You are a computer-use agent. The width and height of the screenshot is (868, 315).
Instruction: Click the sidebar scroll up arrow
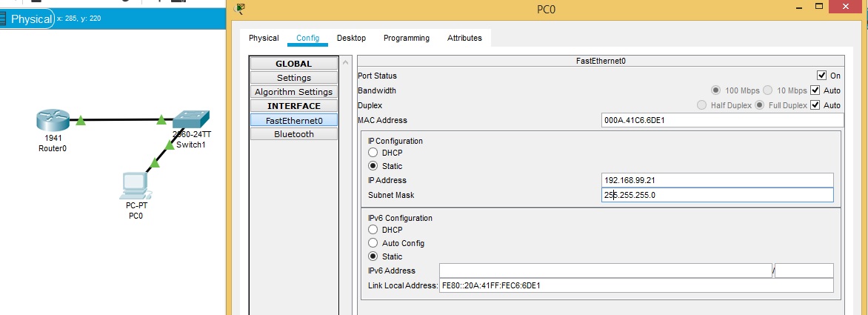click(x=345, y=62)
